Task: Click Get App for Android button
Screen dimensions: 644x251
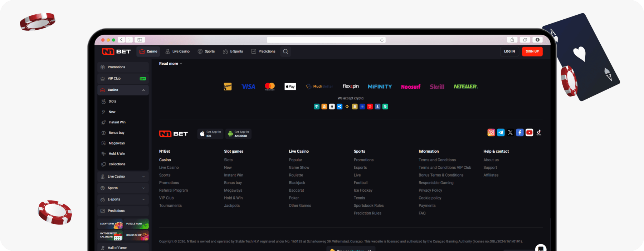Action: pos(238,134)
